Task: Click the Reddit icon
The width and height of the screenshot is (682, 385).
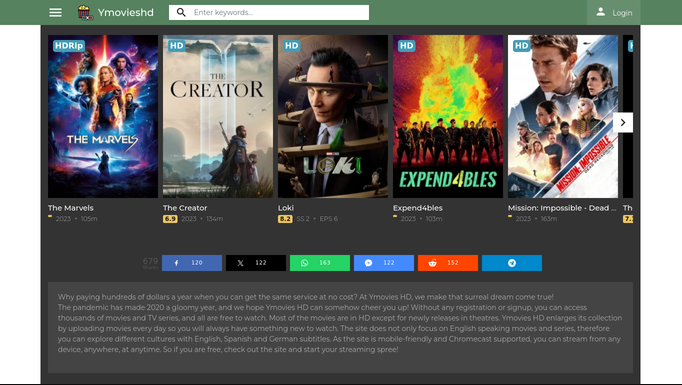Action: tap(432, 263)
